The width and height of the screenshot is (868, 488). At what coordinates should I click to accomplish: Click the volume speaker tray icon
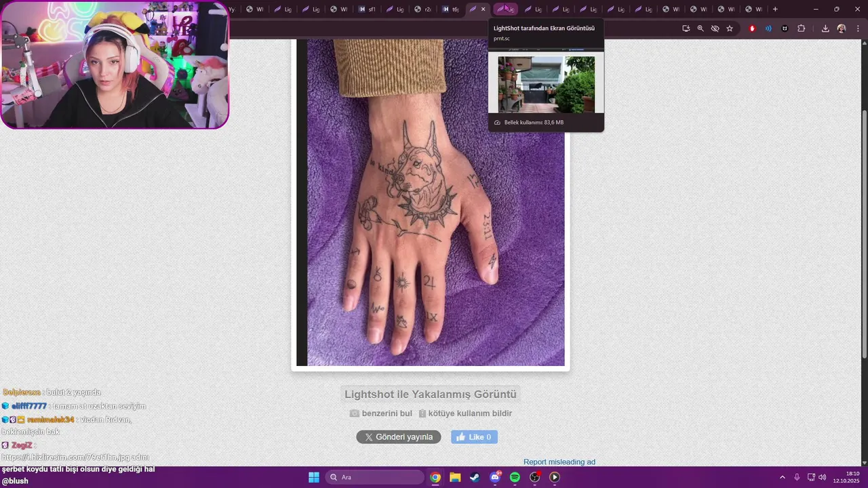pos(823,477)
